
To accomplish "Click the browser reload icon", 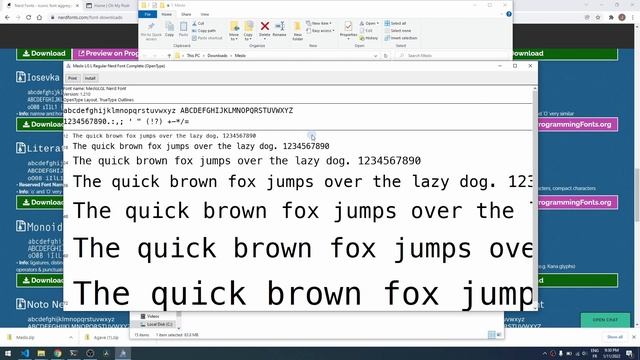I will tap(29, 17).
